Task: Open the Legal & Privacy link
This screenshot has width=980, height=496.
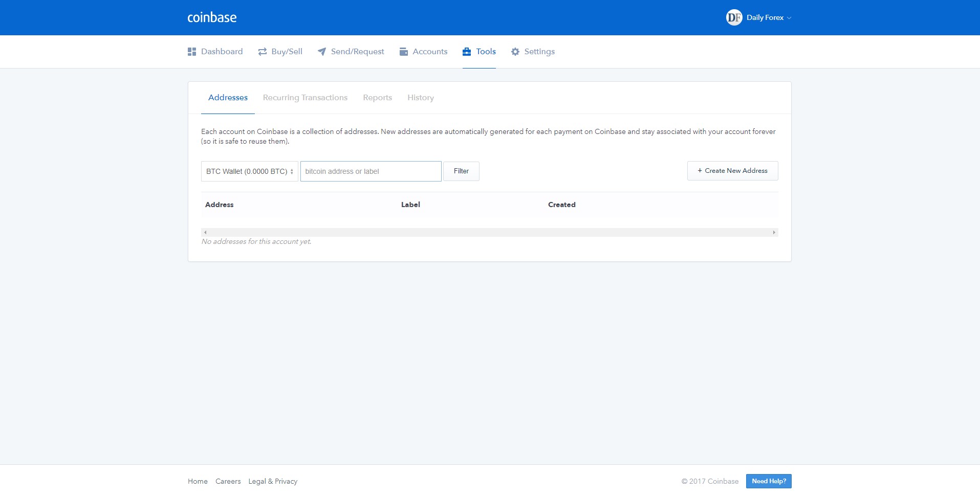Action: pos(273,481)
